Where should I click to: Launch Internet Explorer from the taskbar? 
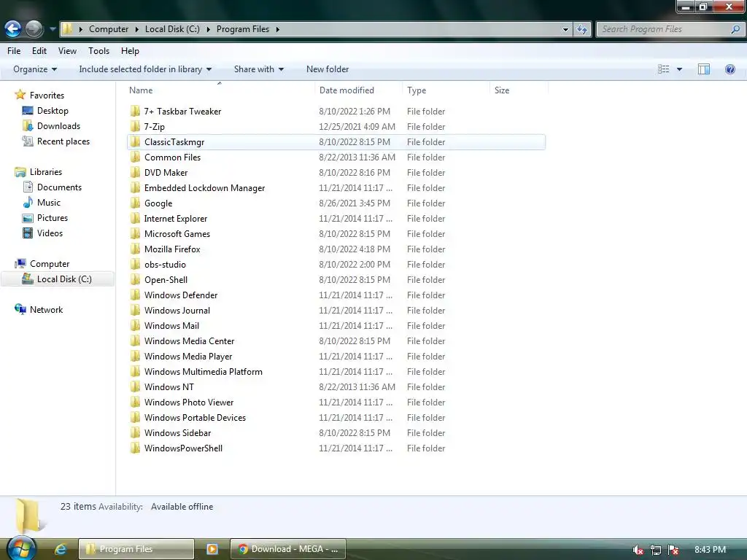click(x=60, y=549)
